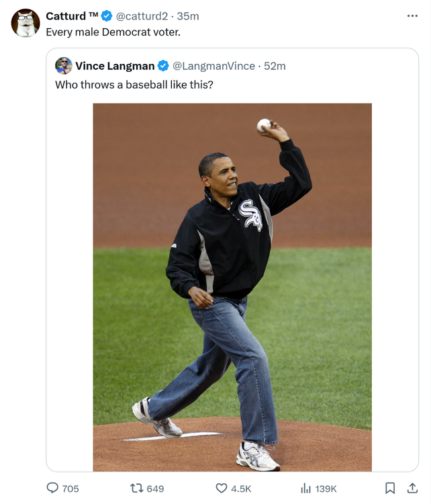Open the @catturd2 handle link
431x504 pixels.
click(x=142, y=16)
